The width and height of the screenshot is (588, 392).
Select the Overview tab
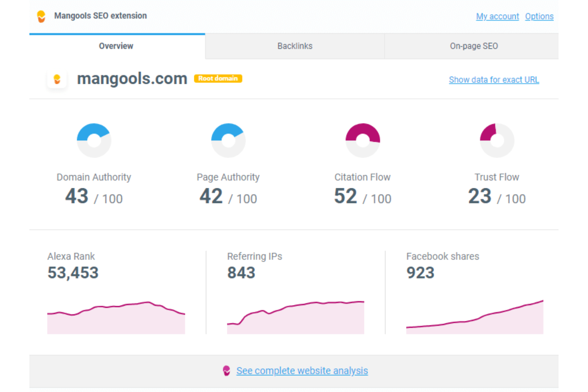(x=116, y=46)
